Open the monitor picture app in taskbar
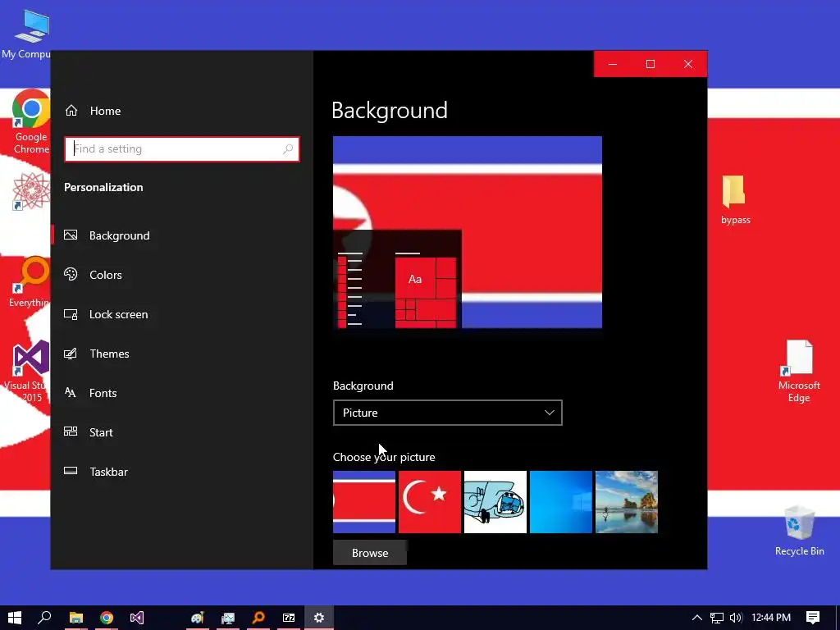 228,618
